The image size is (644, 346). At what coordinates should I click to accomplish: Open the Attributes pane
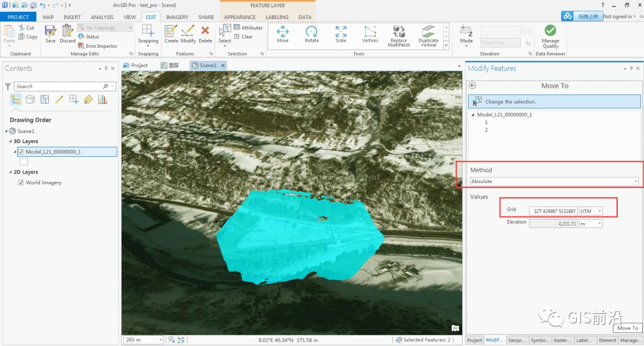[x=247, y=27]
